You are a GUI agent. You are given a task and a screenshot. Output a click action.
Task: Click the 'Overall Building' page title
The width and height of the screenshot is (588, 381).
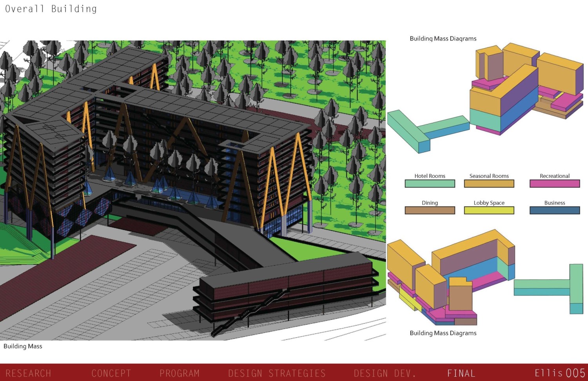[51, 9]
